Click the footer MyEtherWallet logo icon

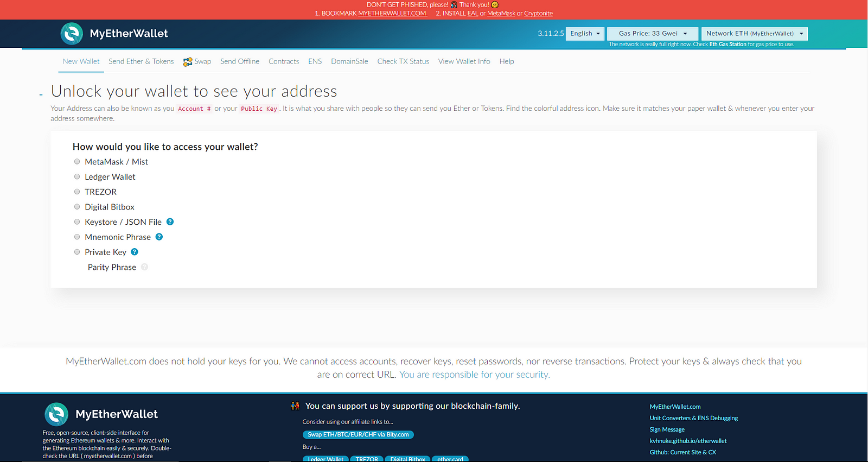56,414
